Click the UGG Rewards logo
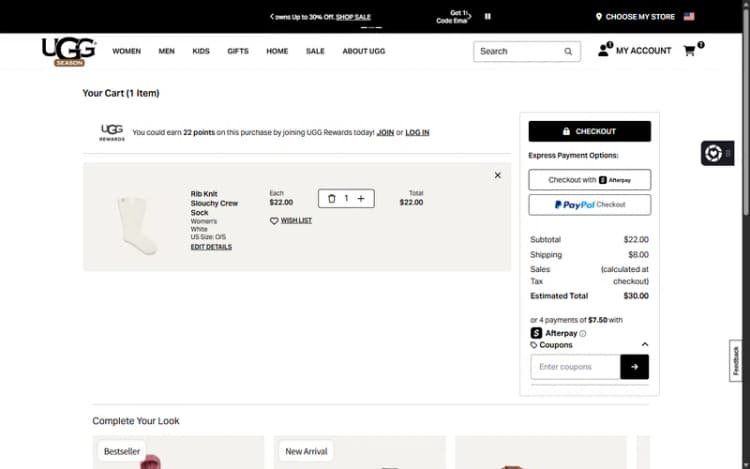Screen dimensions: 750x469 (x=112, y=132)
